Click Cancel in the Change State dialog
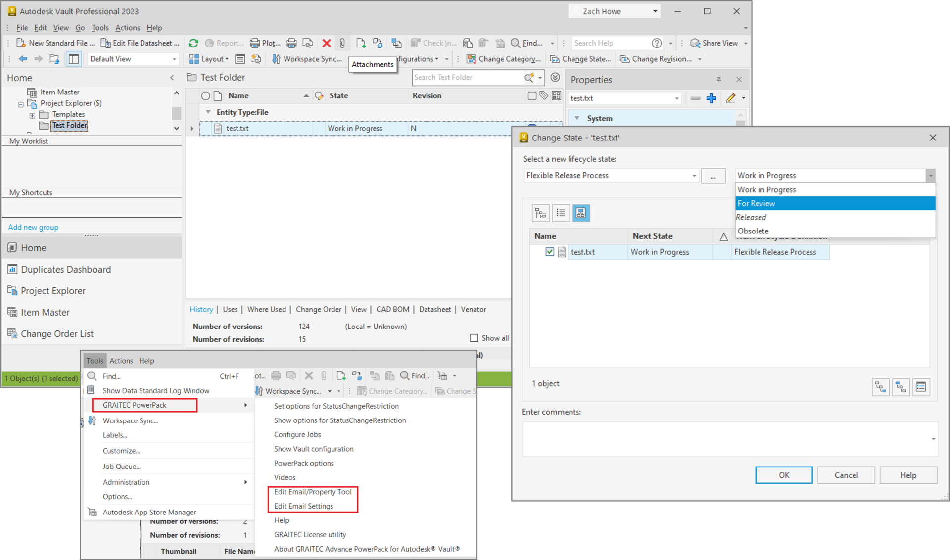Screen dimensions: 950x560 point(846,475)
